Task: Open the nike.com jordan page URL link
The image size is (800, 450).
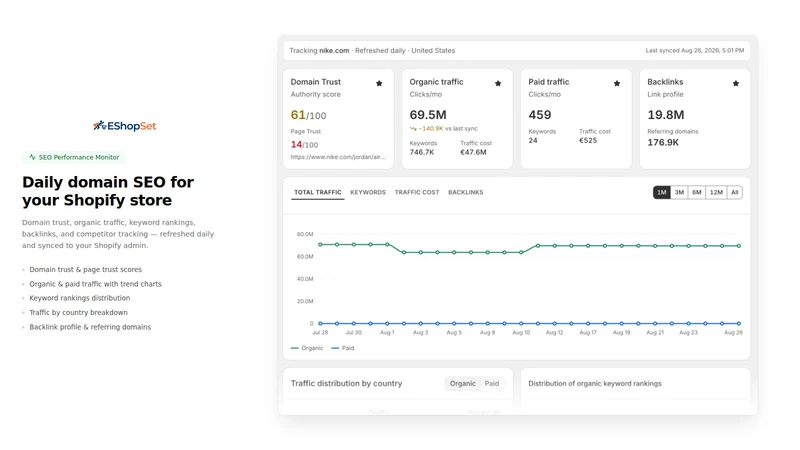Action: 338,157
